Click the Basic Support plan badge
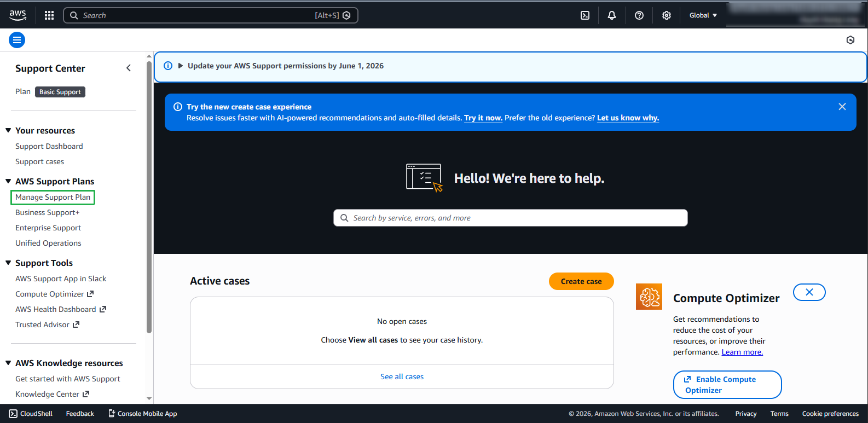This screenshot has width=868, height=423. [x=60, y=92]
